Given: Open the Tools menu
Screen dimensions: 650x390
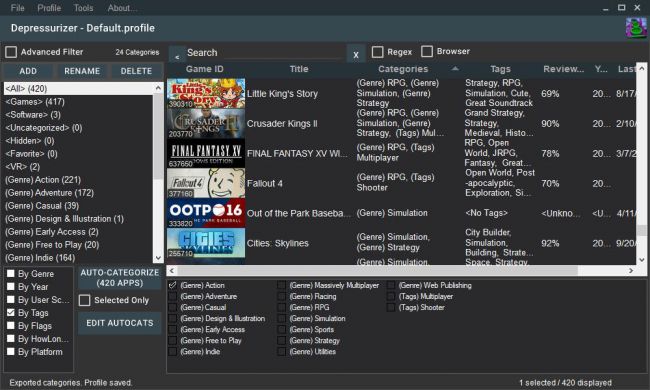Looking at the screenshot, I should (x=83, y=8).
